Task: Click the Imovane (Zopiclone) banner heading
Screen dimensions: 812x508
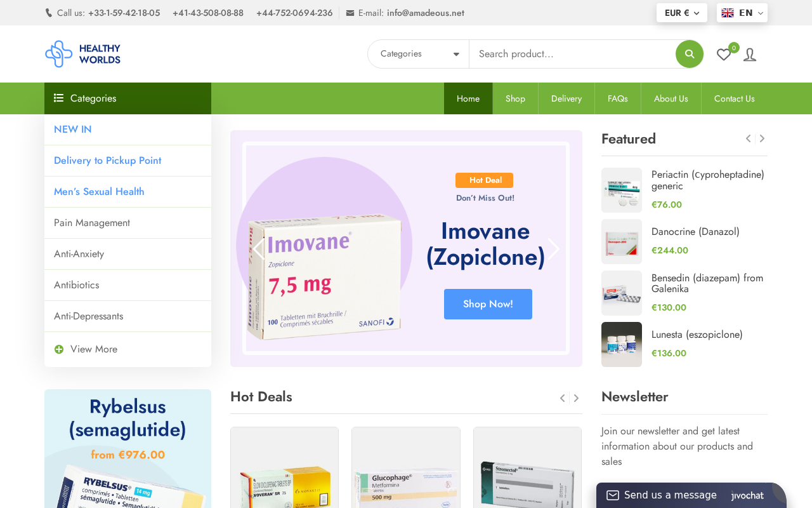Action: pos(485,244)
